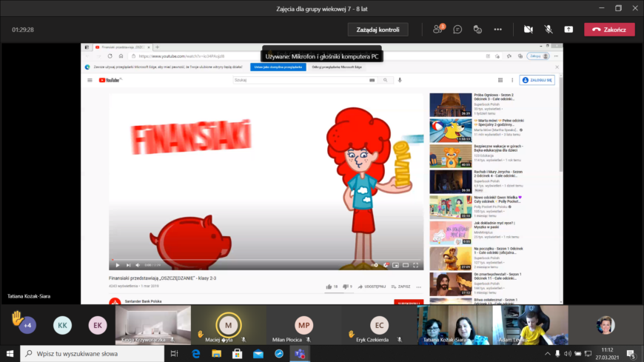Click the Windows search box
644x362 pixels.
92,353
